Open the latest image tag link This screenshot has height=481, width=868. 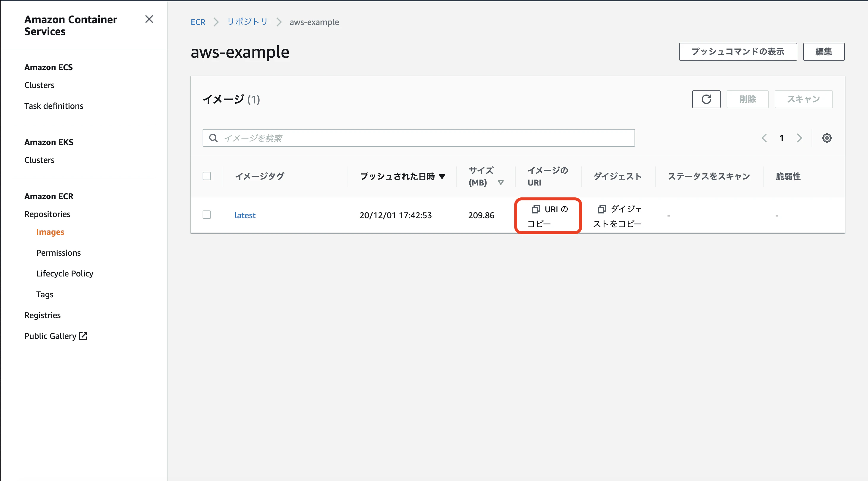click(x=245, y=215)
